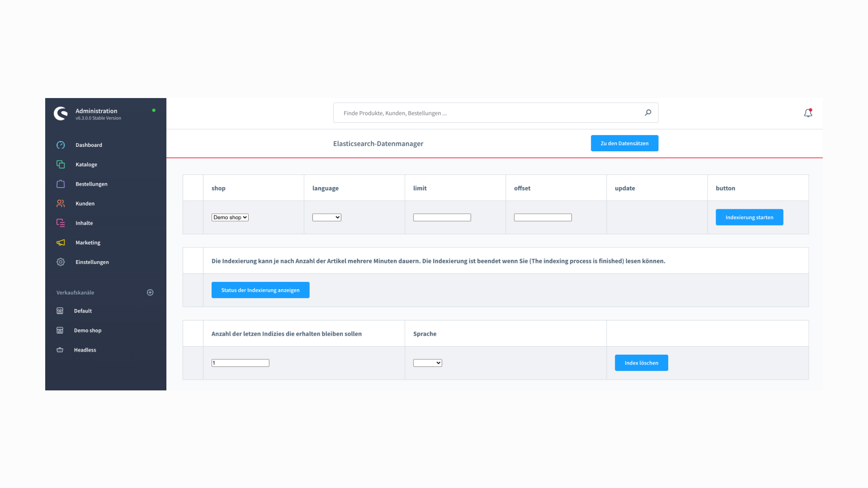868x488 pixels.
Task: Click the Shopware logo icon
Action: 61,113
